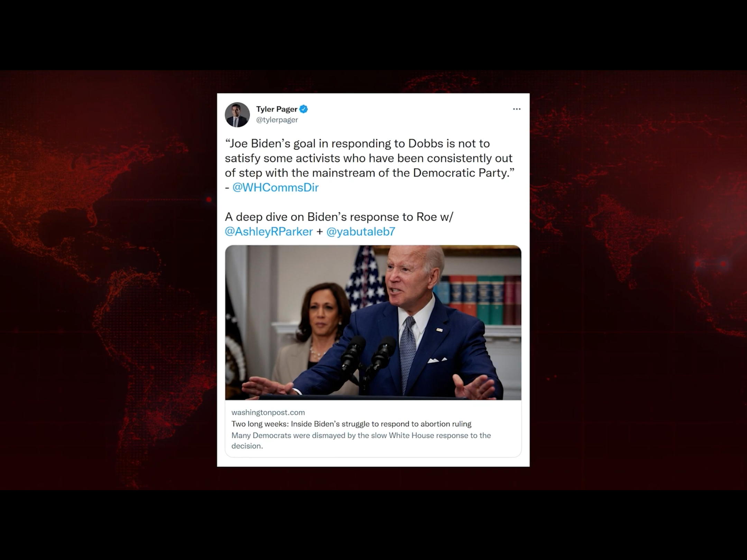Click the 'A deep dive on Biden's response' line
The height and width of the screenshot is (560, 747).
(339, 217)
